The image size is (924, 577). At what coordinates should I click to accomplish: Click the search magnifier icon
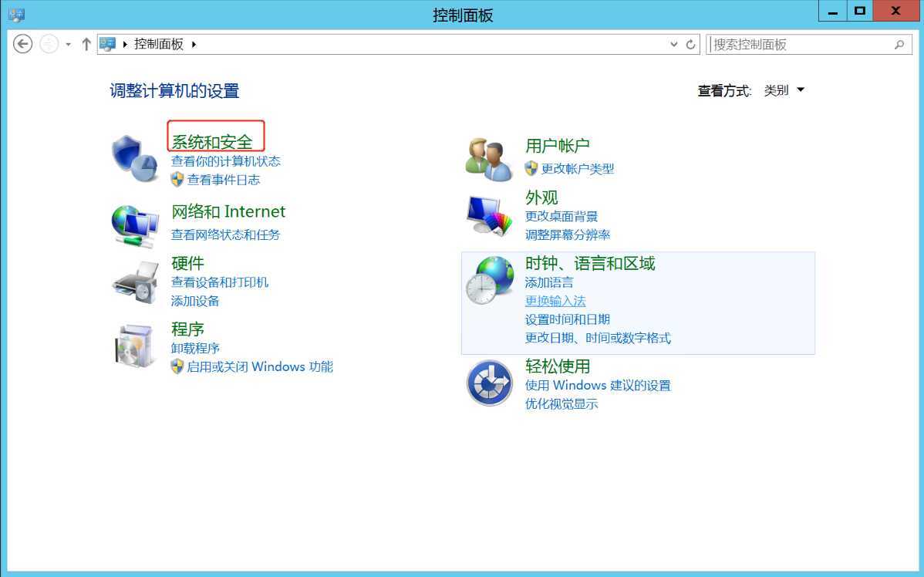[899, 44]
